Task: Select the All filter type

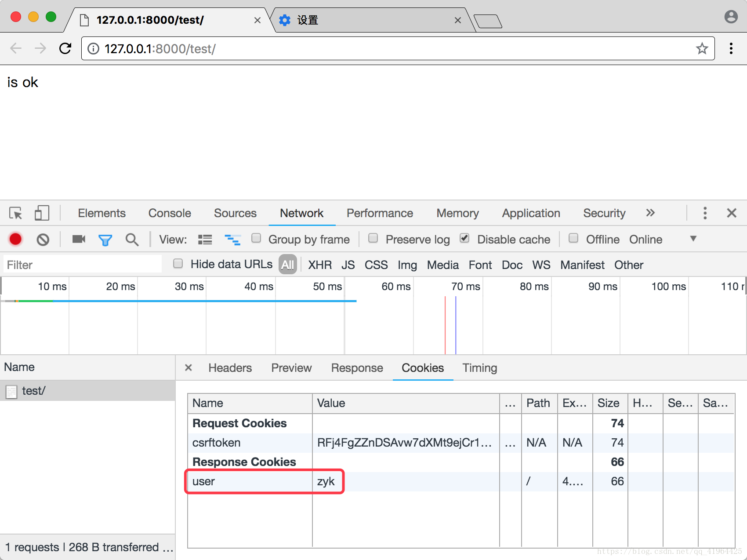Action: tap(288, 265)
